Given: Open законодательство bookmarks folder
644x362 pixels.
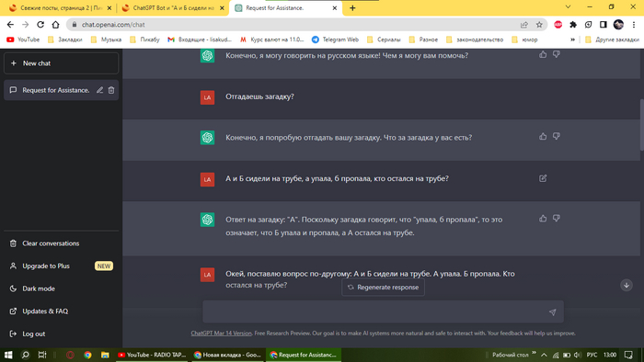Looking at the screenshot, I should point(475,40).
